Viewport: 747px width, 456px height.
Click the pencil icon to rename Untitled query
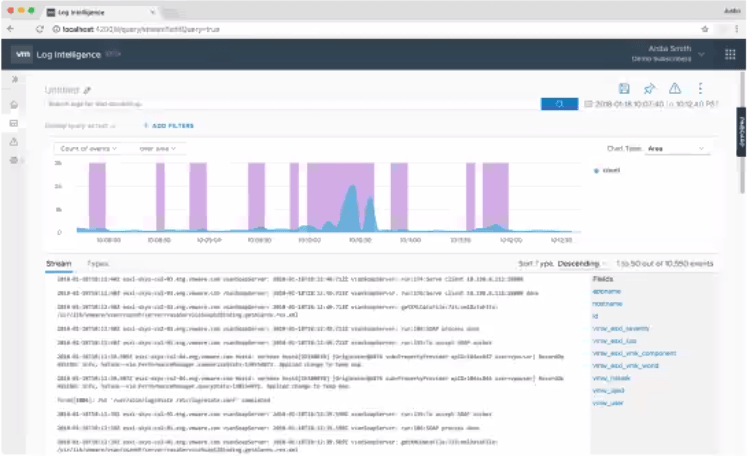(87, 90)
